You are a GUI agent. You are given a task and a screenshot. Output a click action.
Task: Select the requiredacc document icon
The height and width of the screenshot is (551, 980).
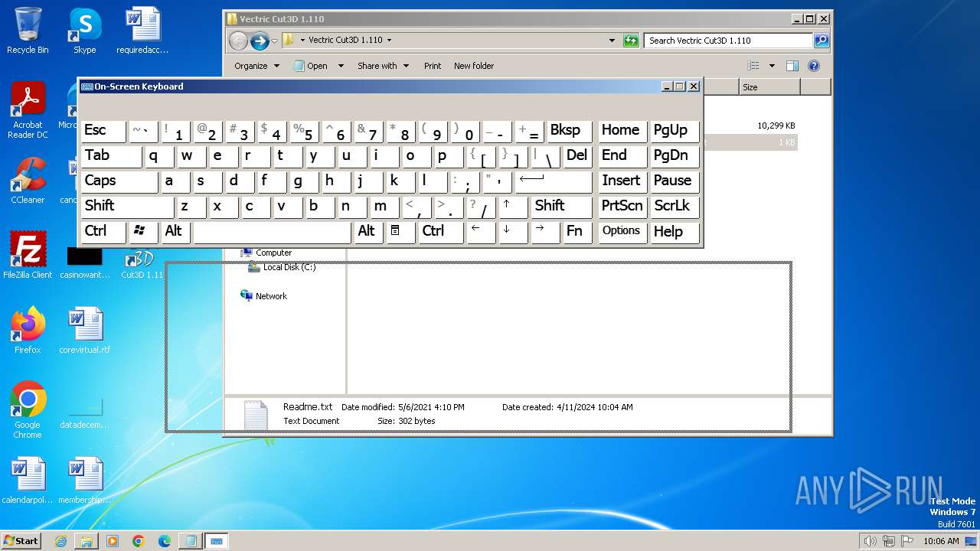tap(142, 31)
